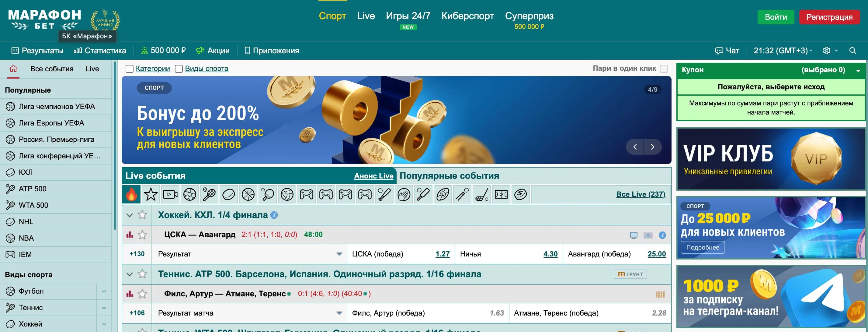Filter live events by football icon
Screen dimensions: 868x332
[x=190, y=194]
